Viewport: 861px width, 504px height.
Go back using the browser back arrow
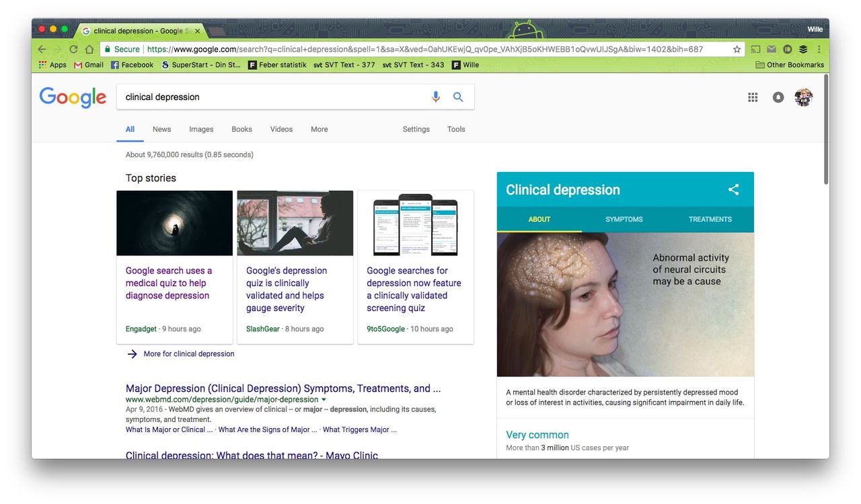pos(42,49)
